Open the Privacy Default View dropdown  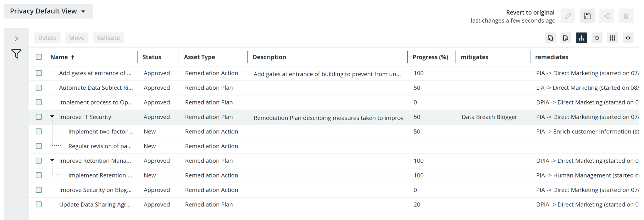pyautogui.click(x=48, y=11)
